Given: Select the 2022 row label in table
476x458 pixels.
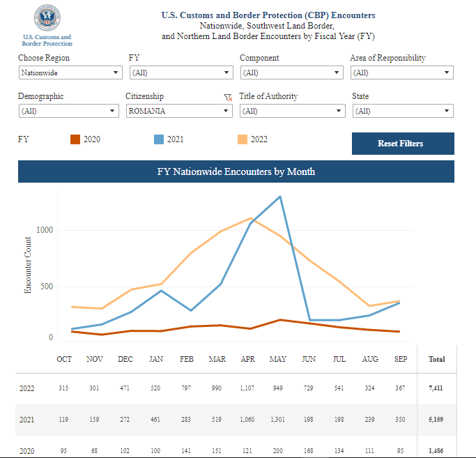Looking at the screenshot, I should 27,388.
